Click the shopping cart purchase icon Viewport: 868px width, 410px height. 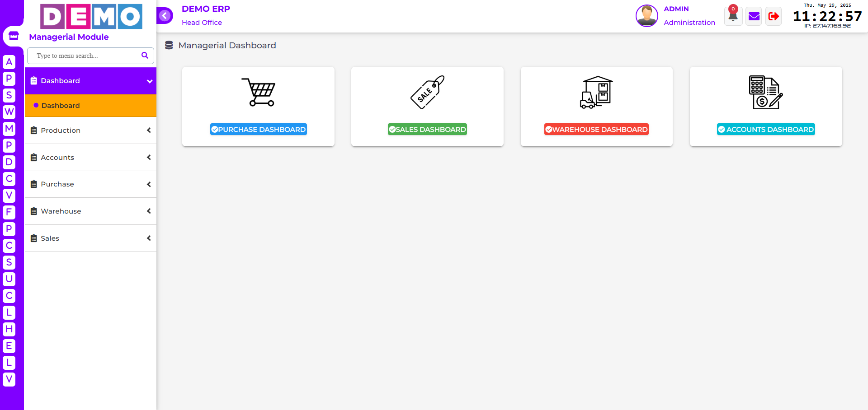(258, 92)
